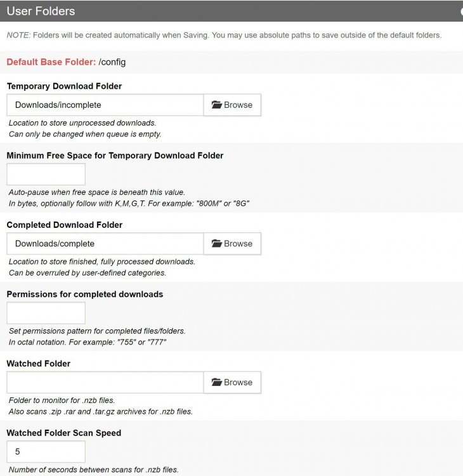Click the octal notation example hint text
Viewport: 463px width, 476px height.
pos(88,342)
